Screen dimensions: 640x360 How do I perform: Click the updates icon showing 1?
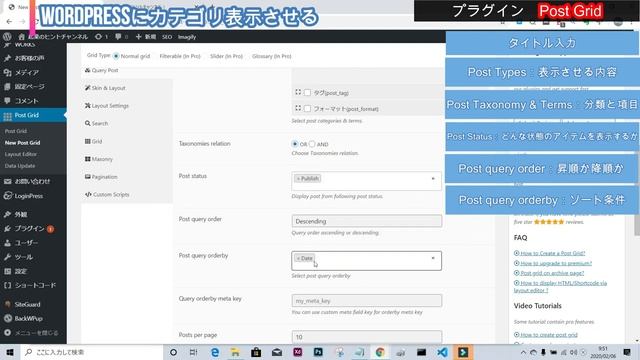[x=101, y=37]
